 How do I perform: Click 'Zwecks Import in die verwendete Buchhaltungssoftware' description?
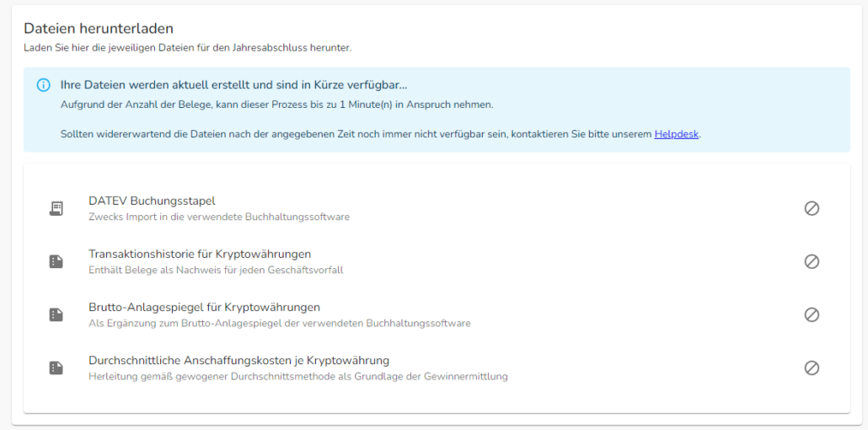[219, 217]
